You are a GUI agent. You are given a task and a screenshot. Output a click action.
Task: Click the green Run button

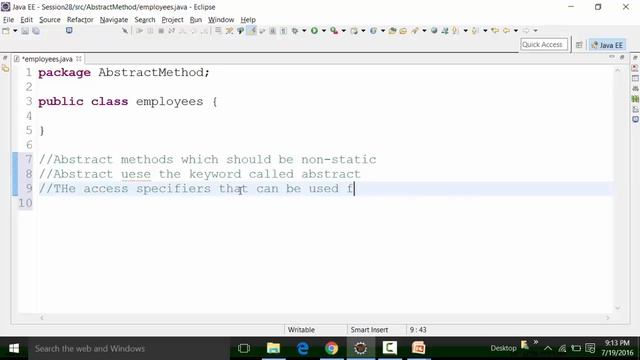coord(314,31)
